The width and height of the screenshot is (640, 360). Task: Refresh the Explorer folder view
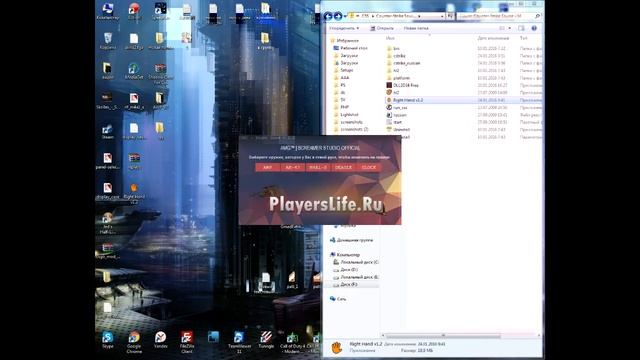point(450,16)
